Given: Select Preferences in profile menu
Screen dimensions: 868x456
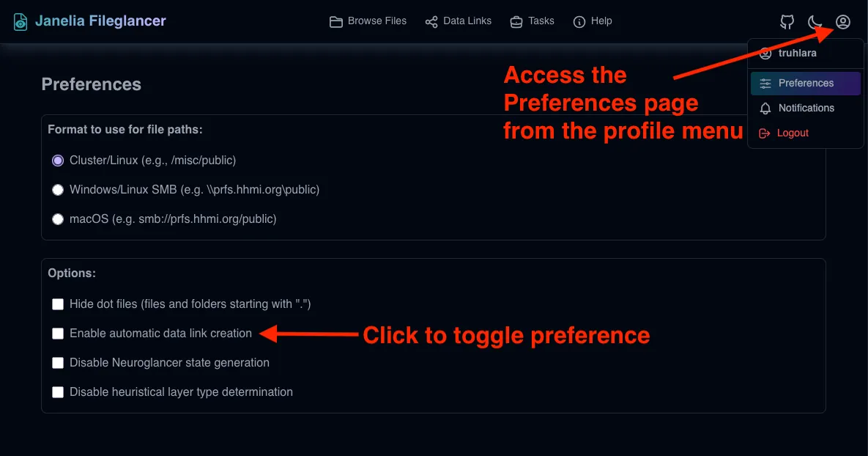Looking at the screenshot, I should (x=805, y=84).
